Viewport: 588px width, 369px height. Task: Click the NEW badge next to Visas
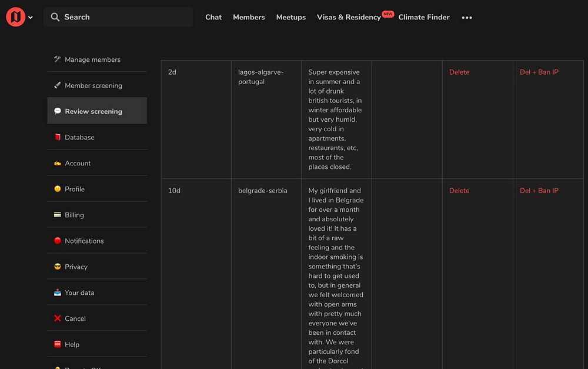coord(387,14)
